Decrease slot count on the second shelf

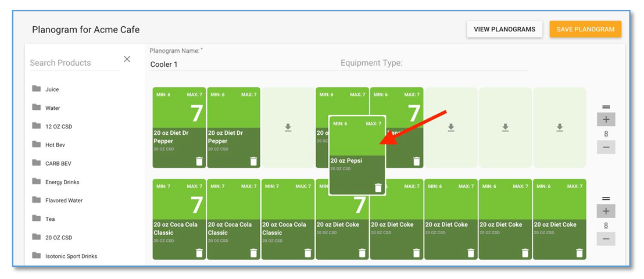(606, 239)
